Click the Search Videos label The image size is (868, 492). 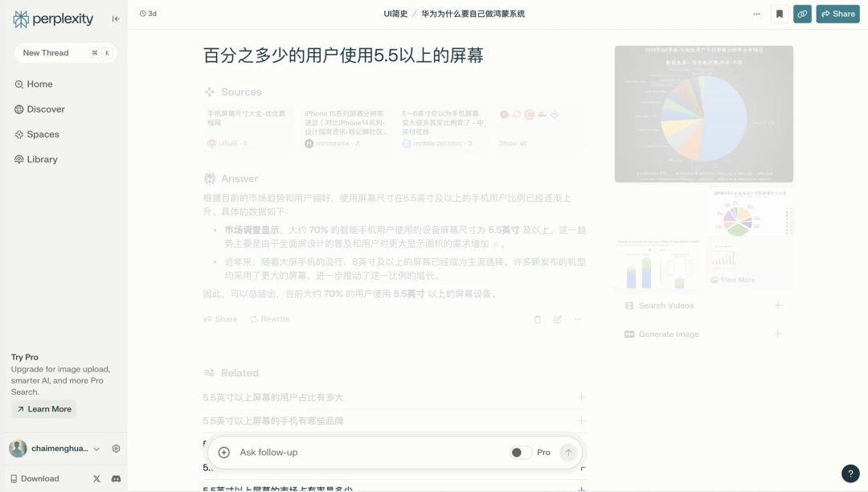[666, 305]
